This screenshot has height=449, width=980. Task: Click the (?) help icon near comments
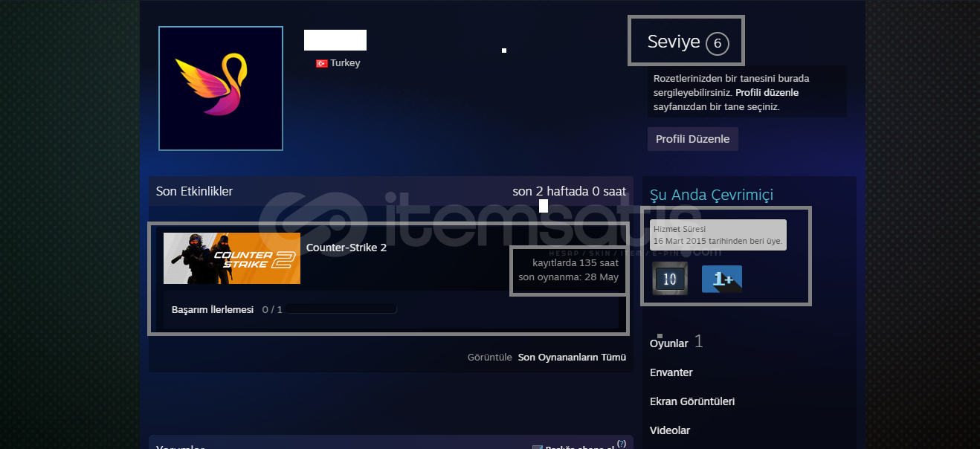click(621, 444)
